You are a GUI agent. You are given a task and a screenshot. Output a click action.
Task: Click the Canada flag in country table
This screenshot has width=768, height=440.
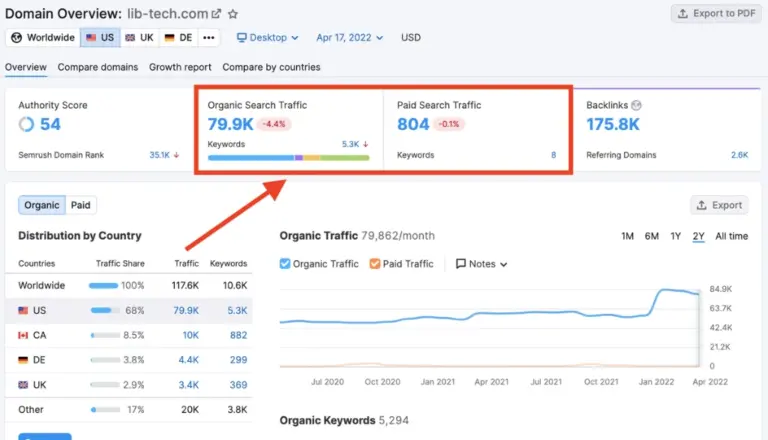23,335
